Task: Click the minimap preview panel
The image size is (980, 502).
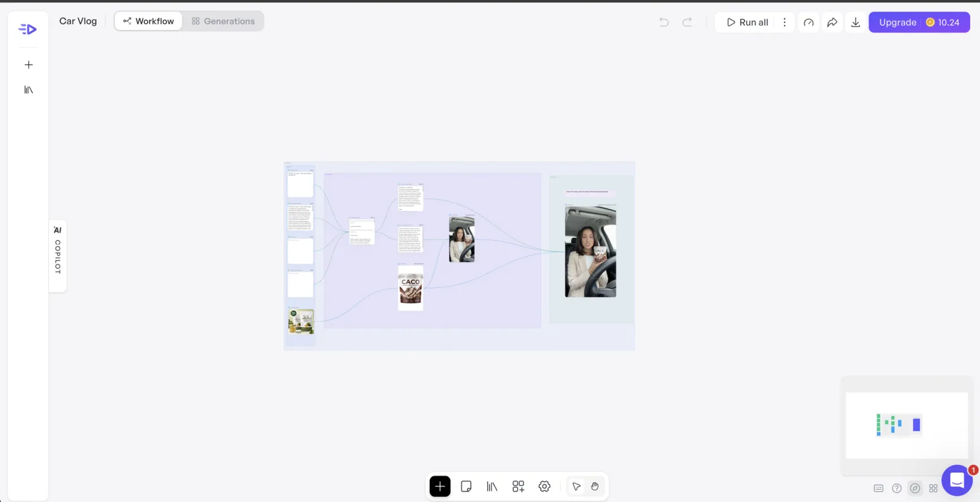Action: [907, 425]
